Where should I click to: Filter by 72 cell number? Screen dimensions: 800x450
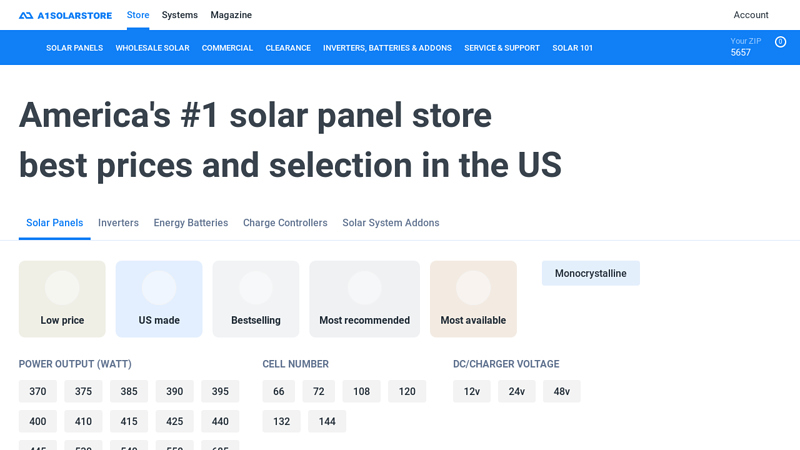click(319, 391)
